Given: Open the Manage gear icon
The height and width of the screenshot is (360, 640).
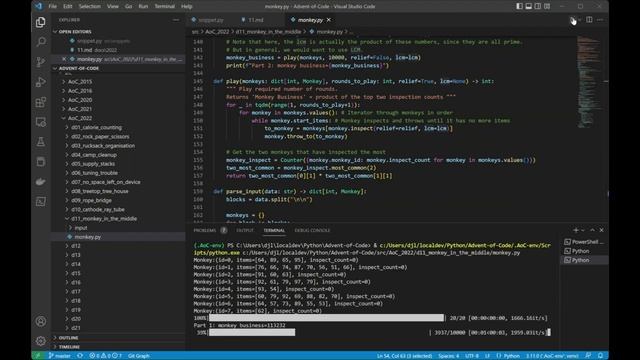Looking at the screenshot, I should click(40, 341).
